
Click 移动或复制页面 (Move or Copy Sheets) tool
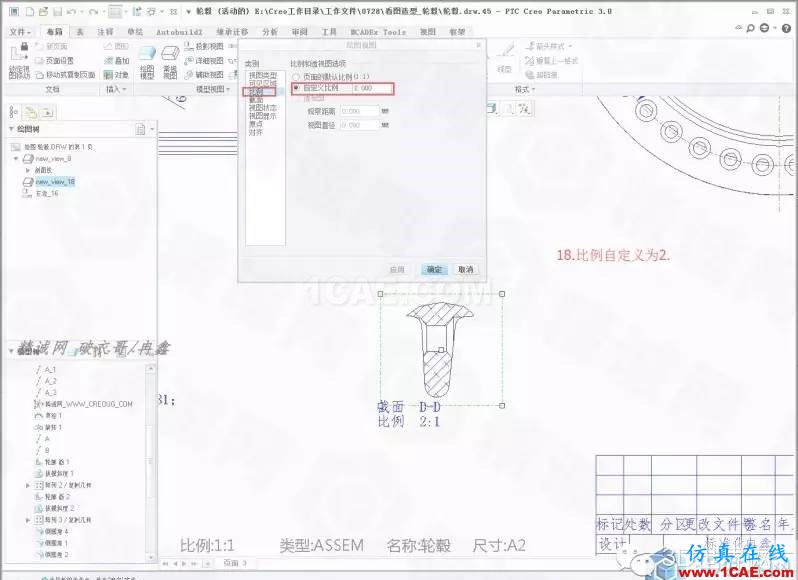(x=65, y=75)
